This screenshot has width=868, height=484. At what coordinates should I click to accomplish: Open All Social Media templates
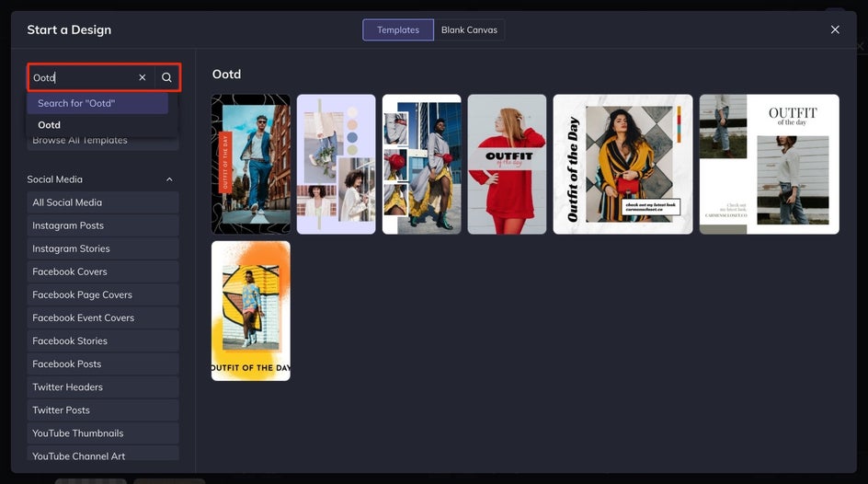click(103, 202)
